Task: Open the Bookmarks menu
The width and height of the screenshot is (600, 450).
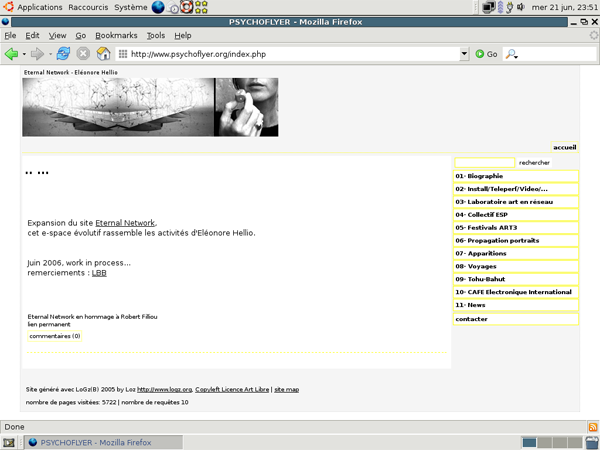Action: [x=116, y=35]
